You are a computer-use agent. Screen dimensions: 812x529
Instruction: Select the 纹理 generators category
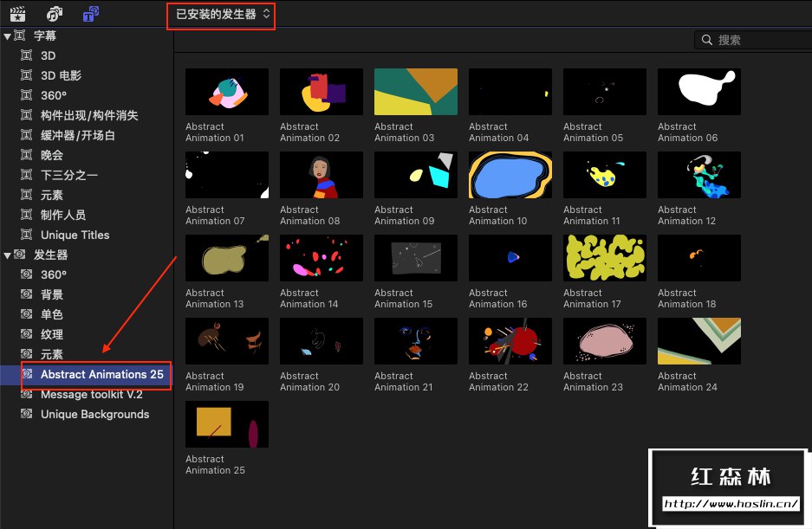(x=87, y=334)
